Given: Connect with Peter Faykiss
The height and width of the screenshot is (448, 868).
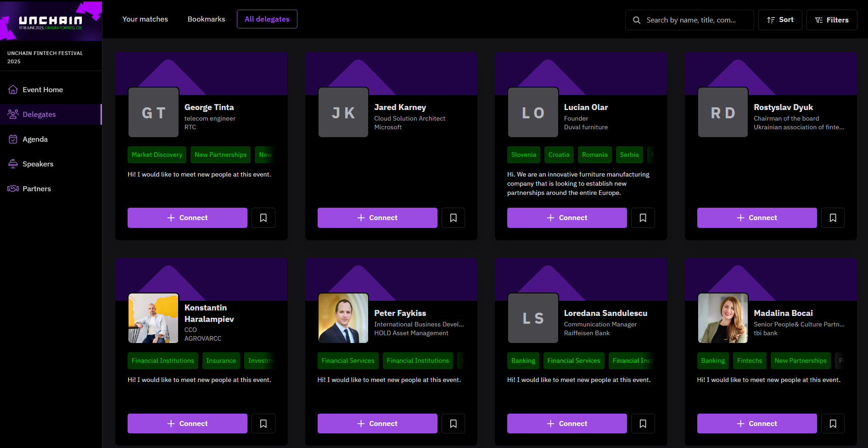Looking at the screenshot, I should click(377, 424).
